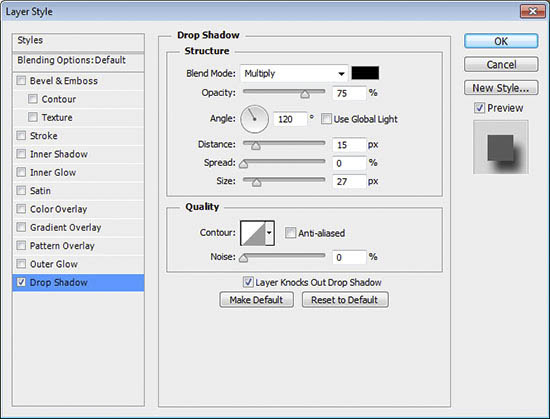Image resolution: width=550 pixels, height=419 pixels.
Task: Open the Inner Shadow settings
Action: pos(59,154)
